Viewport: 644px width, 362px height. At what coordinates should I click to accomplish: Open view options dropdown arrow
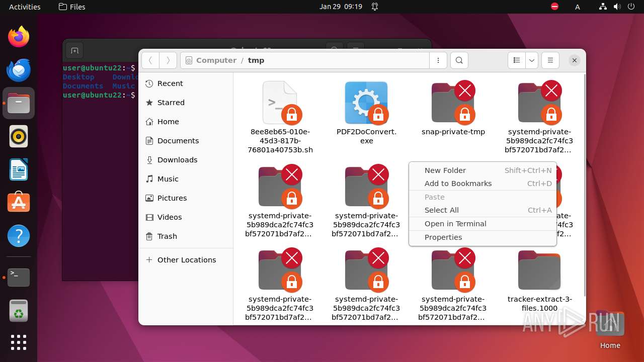point(532,60)
